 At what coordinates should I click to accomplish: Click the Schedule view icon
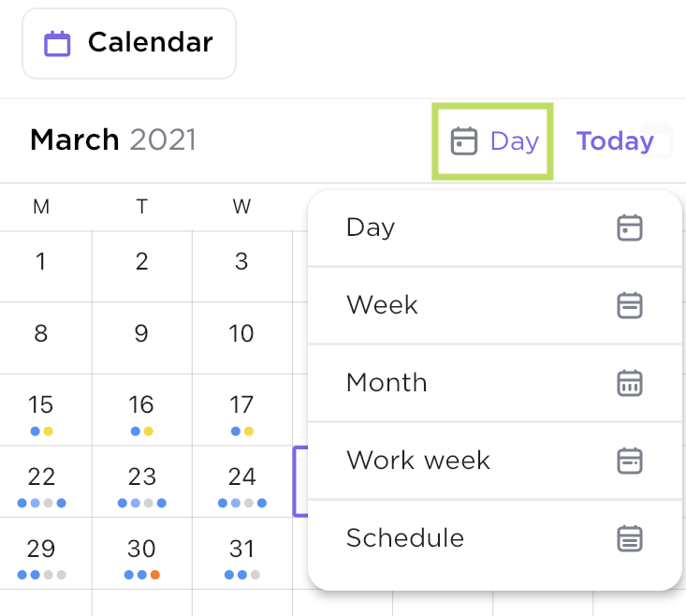[x=630, y=538]
